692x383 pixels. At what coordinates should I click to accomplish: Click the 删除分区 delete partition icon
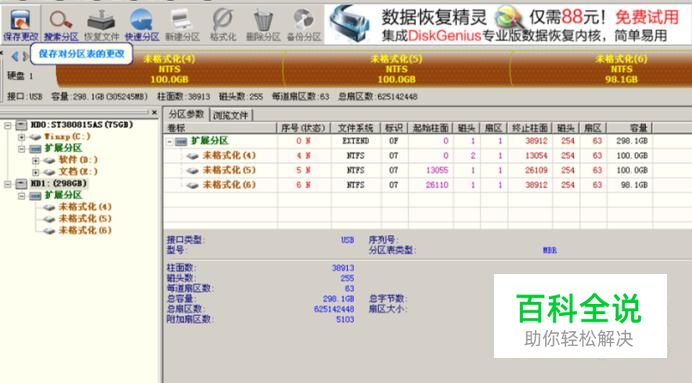(263, 24)
